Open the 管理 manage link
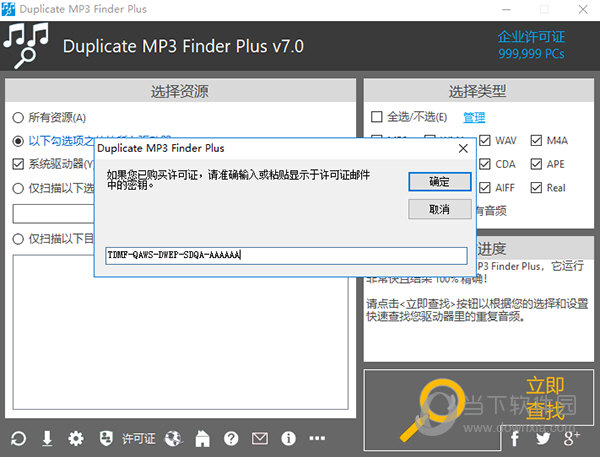Screen dimensions: 600x457 tap(474, 117)
